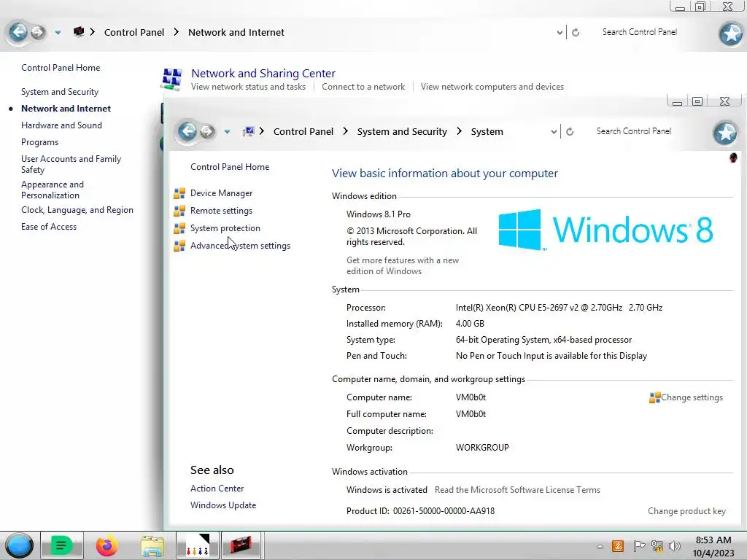Select Programs in left sidebar

(x=39, y=142)
